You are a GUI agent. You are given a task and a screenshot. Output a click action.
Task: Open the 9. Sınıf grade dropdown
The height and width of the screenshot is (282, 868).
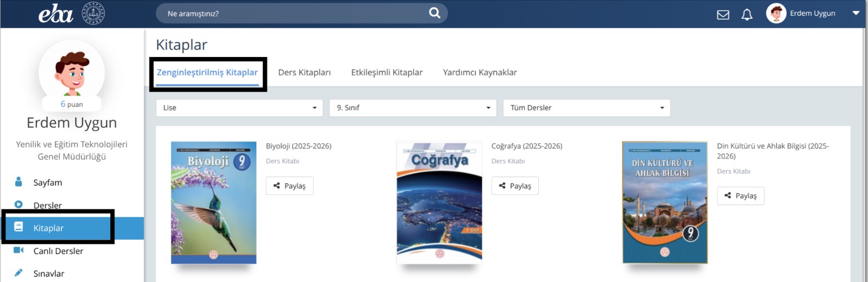413,108
